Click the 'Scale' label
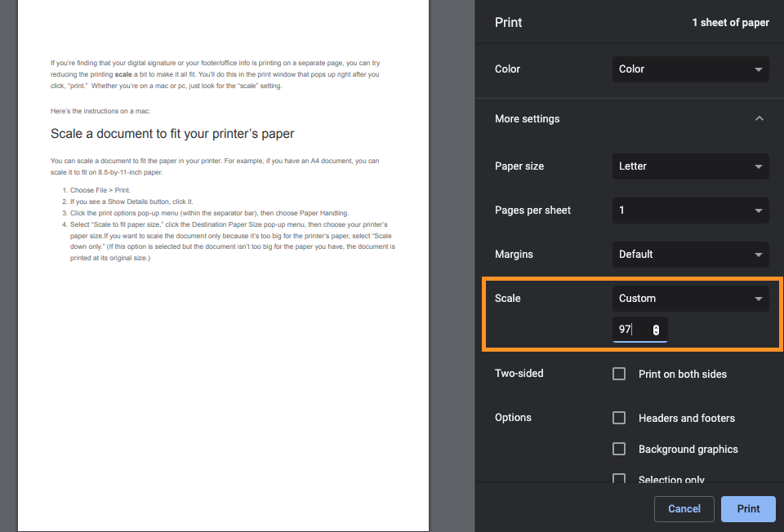 tap(507, 298)
